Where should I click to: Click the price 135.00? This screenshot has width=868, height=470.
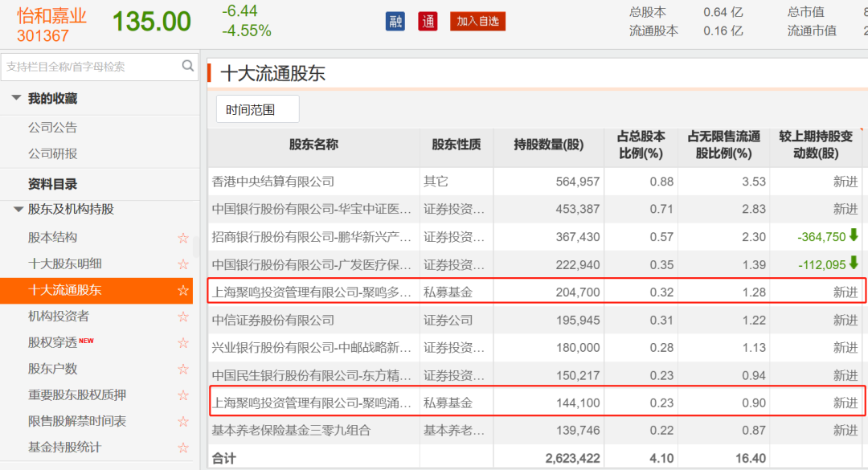(152, 22)
